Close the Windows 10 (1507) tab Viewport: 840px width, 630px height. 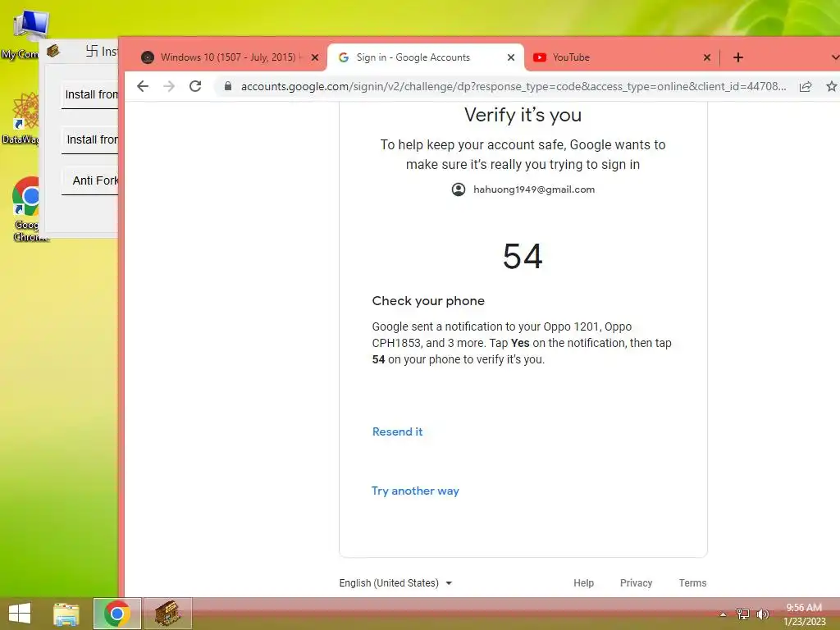click(x=315, y=57)
